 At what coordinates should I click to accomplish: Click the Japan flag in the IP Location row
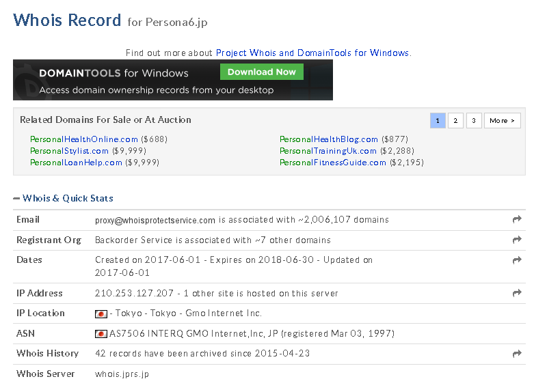click(101, 313)
